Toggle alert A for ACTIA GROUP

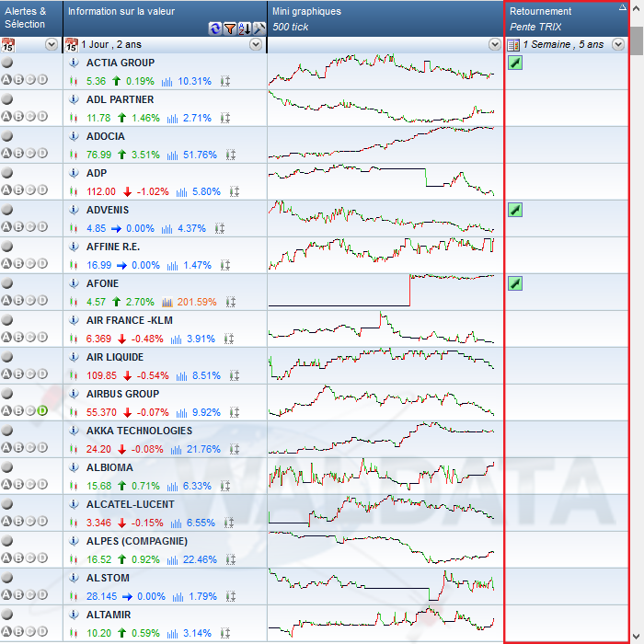pyautogui.click(x=6, y=80)
